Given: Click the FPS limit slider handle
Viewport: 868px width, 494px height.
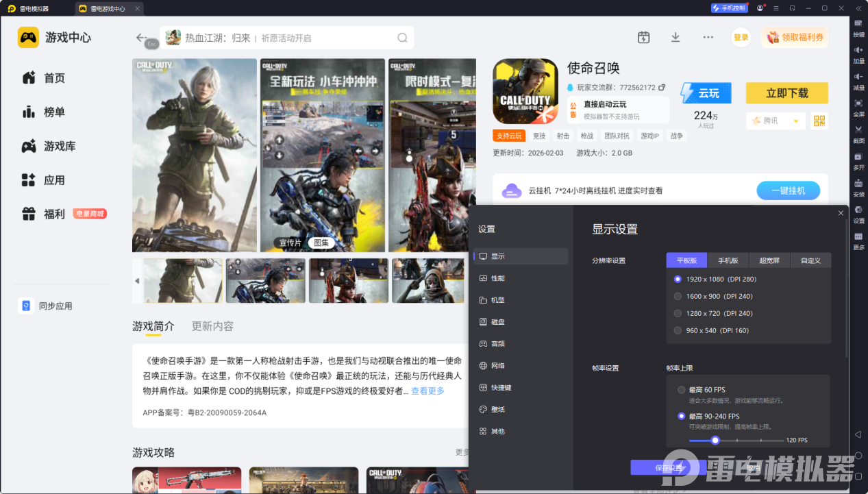Looking at the screenshot, I should [715, 440].
